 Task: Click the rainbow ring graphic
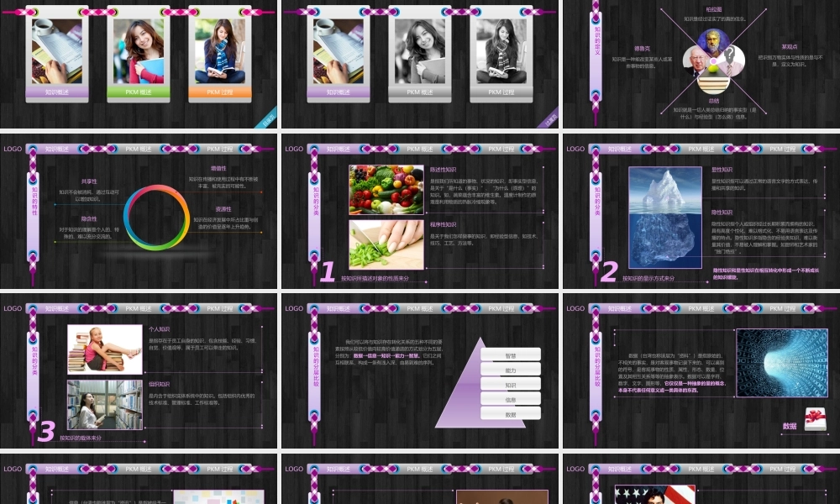click(x=157, y=217)
